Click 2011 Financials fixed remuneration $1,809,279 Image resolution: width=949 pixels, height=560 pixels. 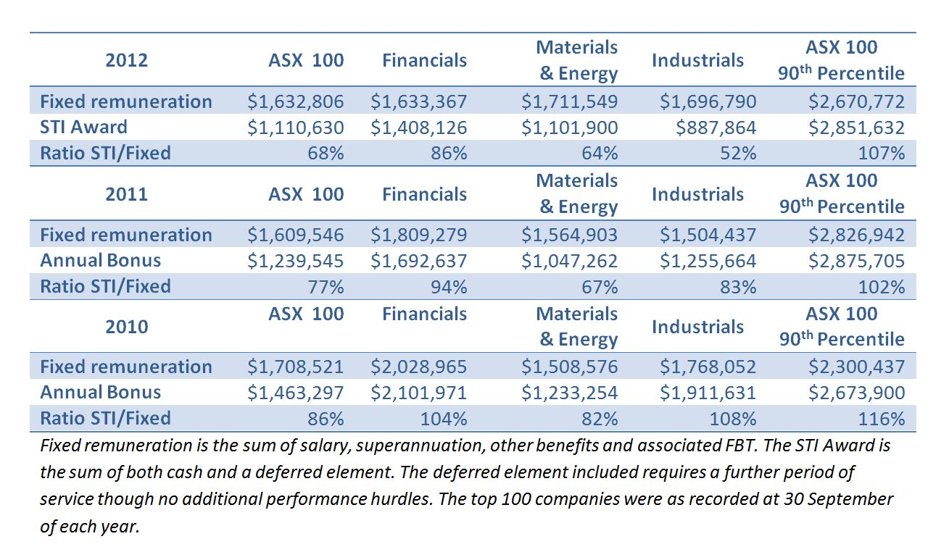click(x=418, y=235)
